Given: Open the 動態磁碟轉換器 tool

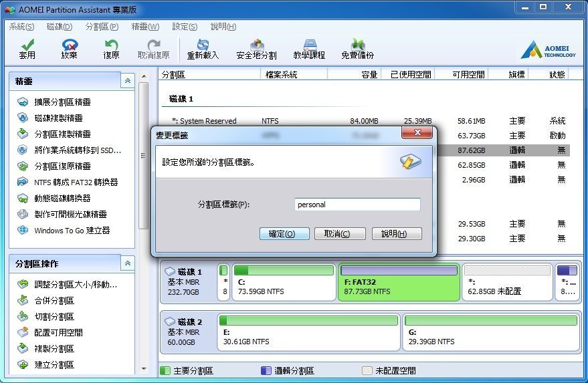Looking at the screenshot, I should click(62, 199).
